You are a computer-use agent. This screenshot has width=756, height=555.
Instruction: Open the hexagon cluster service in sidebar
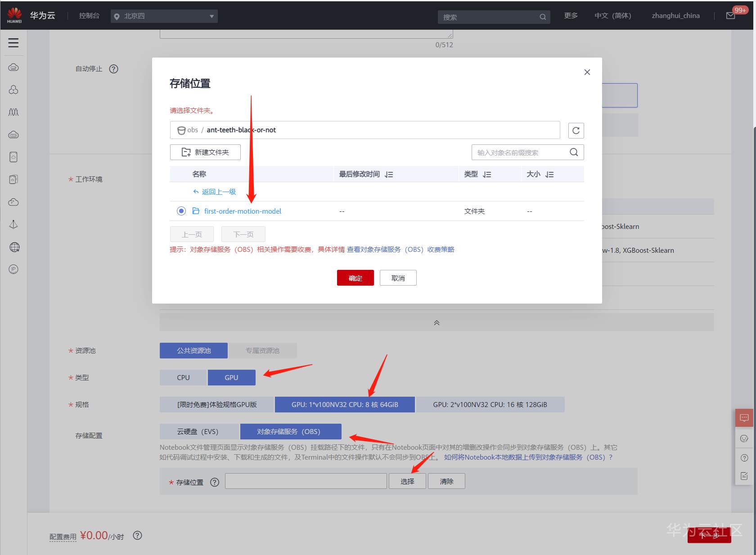(x=13, y=90)
